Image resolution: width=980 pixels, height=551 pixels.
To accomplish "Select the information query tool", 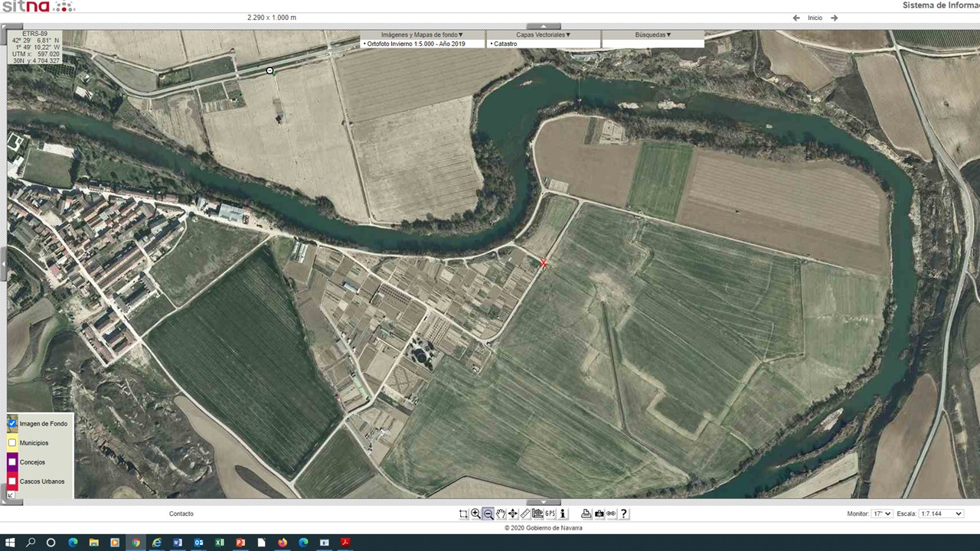I will [563, 514].
